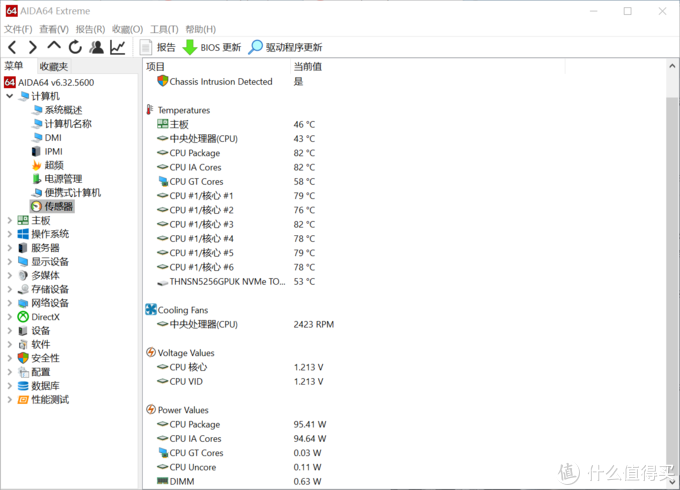
Task: Switch to the 菜单 tab
Action: coord(14,66)
